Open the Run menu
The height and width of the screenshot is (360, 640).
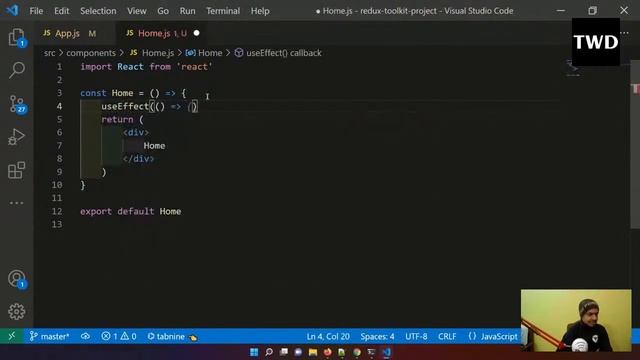tap(187, 11)
